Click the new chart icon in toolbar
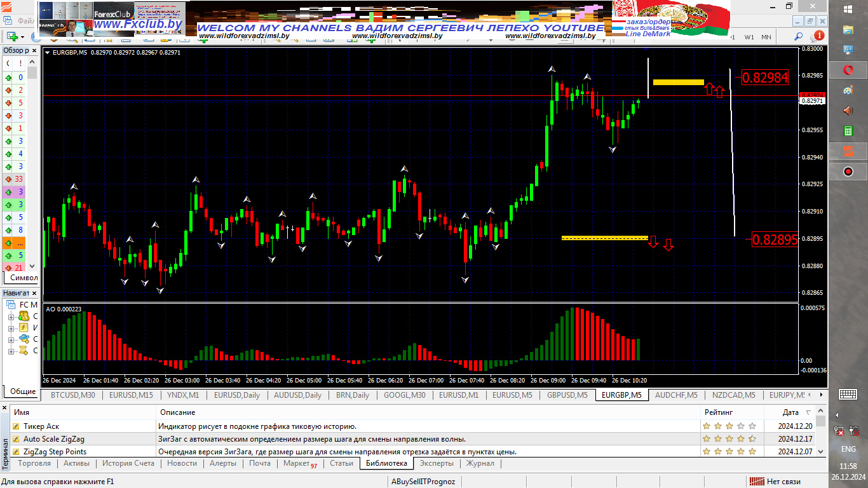Screen dimensions: 868x488 (12, 37)
